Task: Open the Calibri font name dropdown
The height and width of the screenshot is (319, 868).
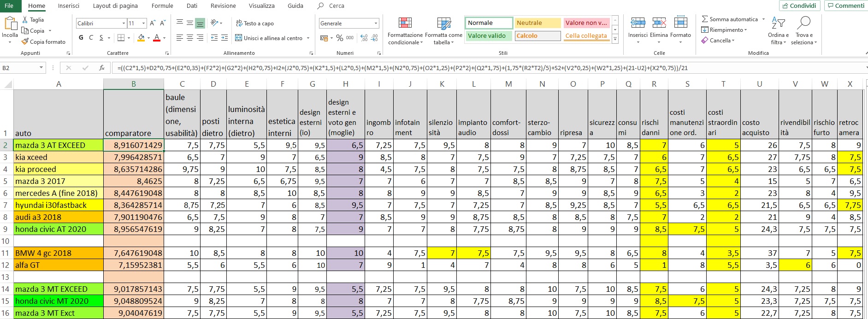Action: pyautogui.click(x=124, y=23)
